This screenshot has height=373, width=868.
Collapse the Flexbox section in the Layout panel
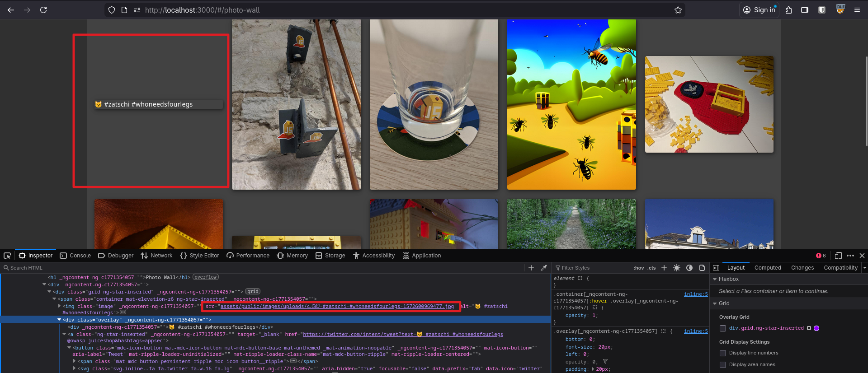tap(715, 279)
